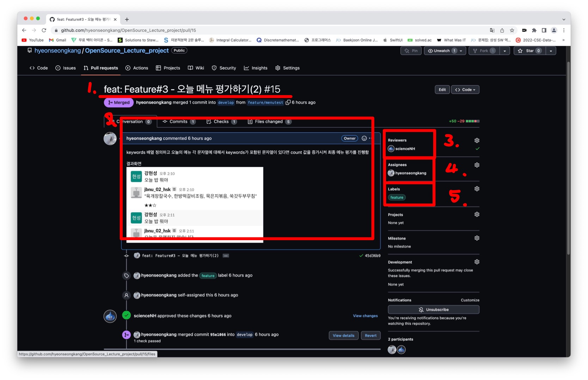
Task: Switch to the Files changed tab
Action: pos(269,121)
